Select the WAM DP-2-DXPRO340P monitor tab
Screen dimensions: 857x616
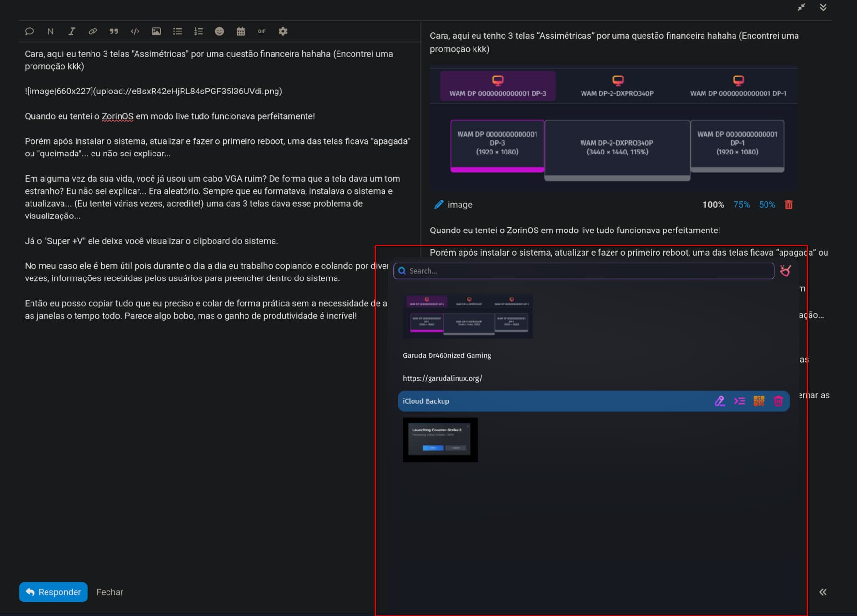tap(617, 86)
